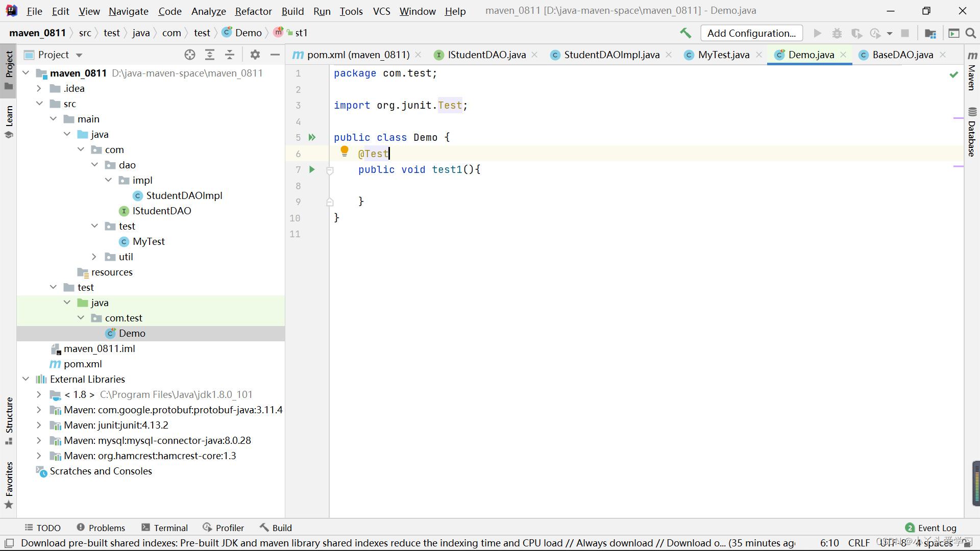This screenshot has height=551, width=980.
Task: Open the Event Log
Action: coord(930,528)
